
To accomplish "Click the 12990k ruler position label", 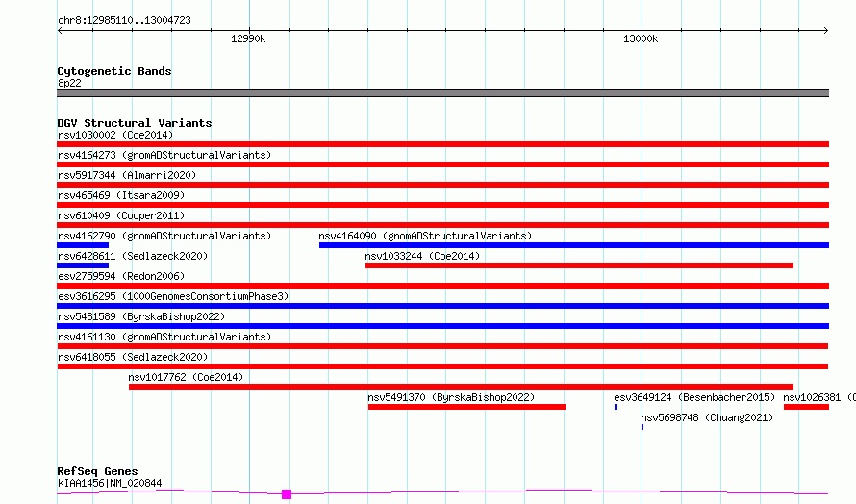I will pos(248,38).
